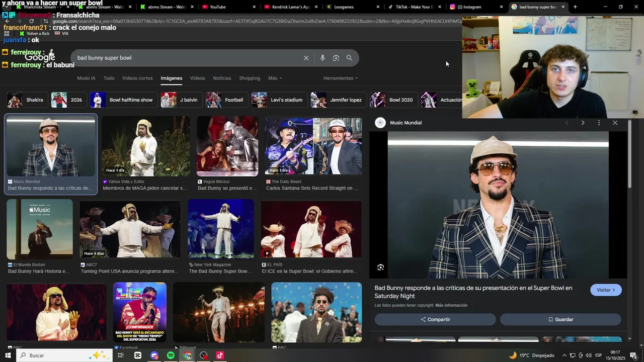Expand the Herramientas tools dropdown
This screenshot has height=362, width=644.
341,78
